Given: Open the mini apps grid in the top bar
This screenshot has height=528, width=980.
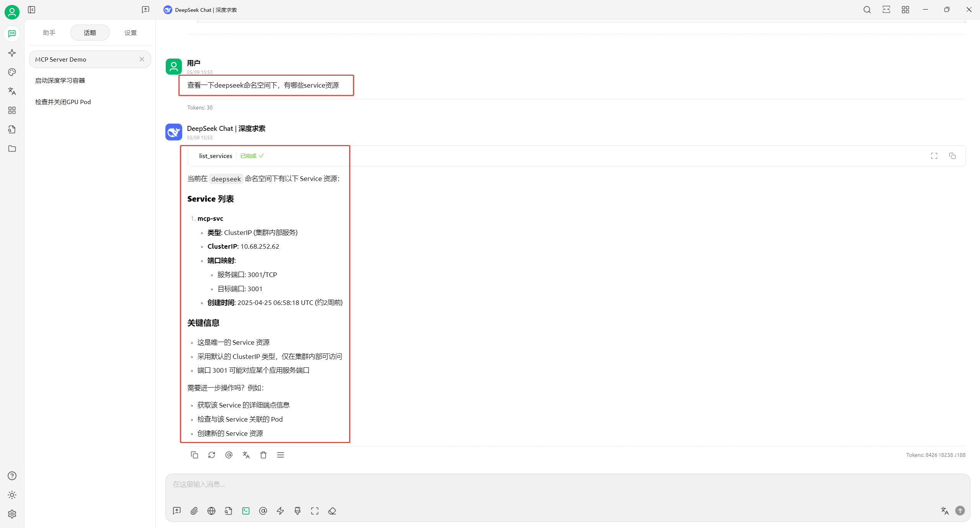Looking at the screenshot, I should (x=905, y=10).
